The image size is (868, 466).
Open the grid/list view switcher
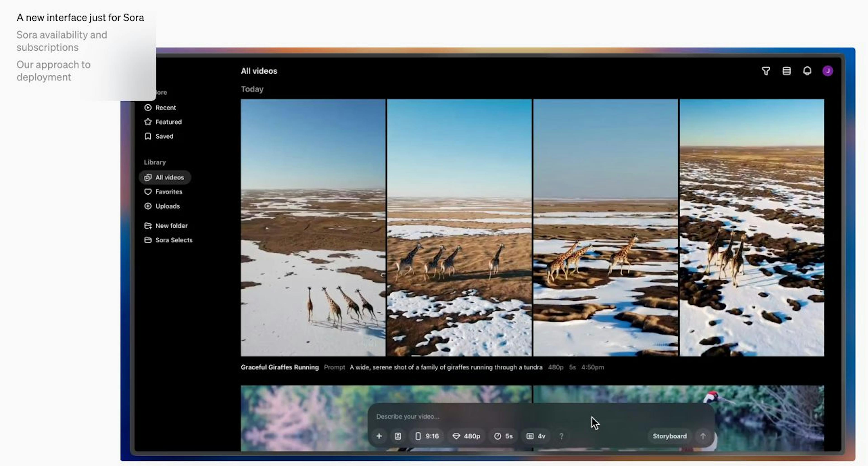[786, 71]
